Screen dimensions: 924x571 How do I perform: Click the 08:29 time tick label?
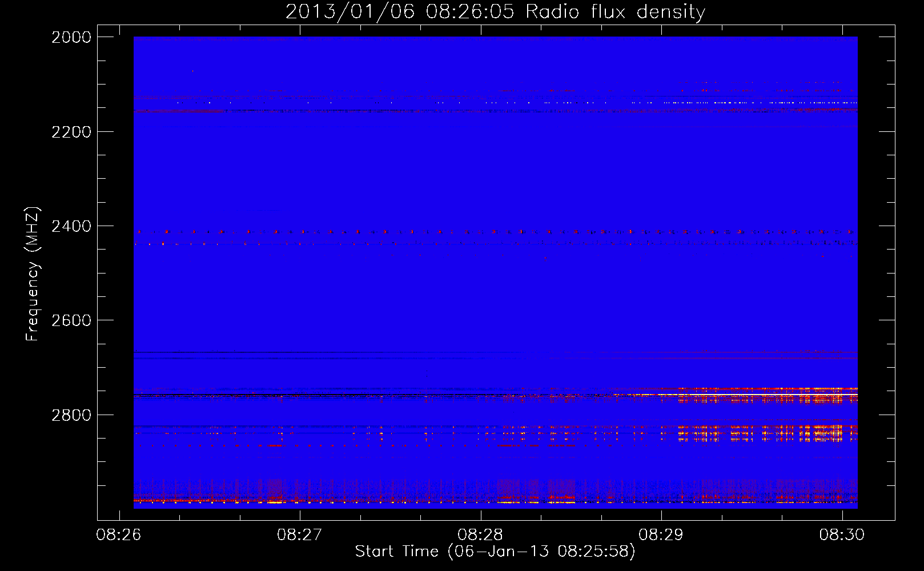tap(661, 535)
